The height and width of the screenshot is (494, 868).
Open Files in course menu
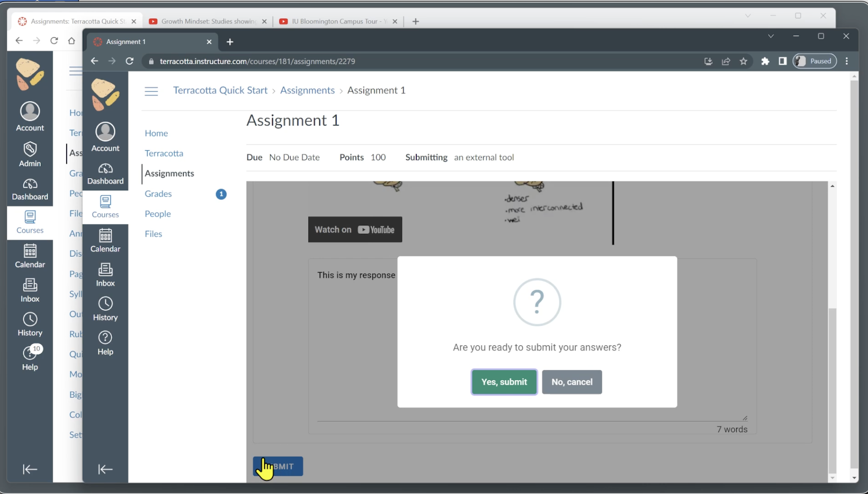[x=153, y=234]
